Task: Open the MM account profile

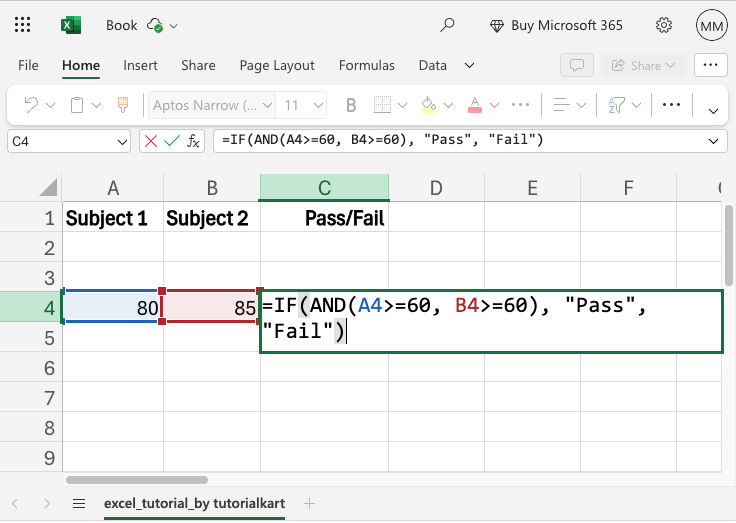Action: (x=711, y=25)
